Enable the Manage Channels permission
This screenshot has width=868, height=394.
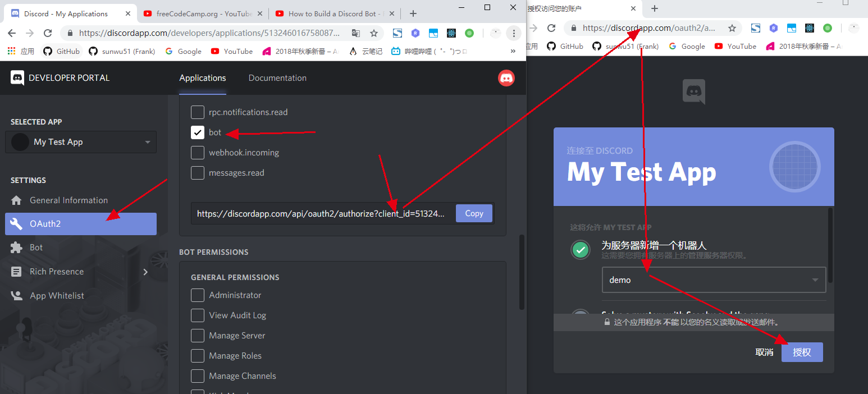tap(198, 376)
